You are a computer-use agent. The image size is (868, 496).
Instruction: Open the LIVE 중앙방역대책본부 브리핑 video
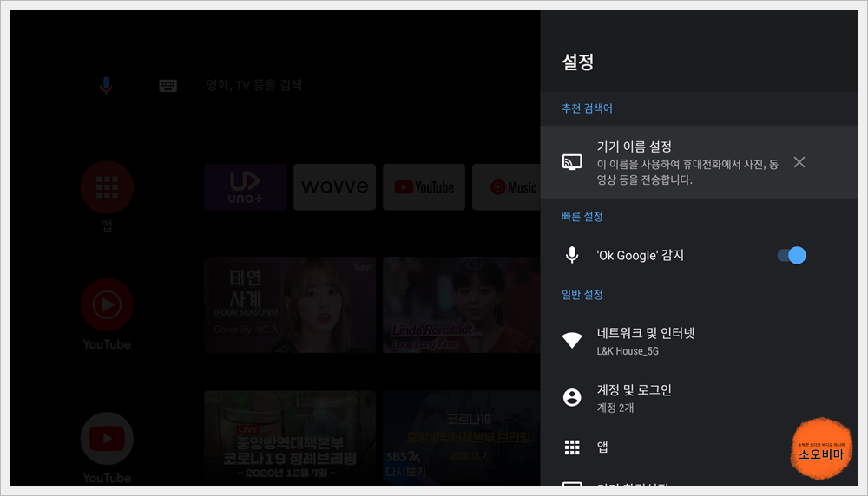tap(290, 438)
